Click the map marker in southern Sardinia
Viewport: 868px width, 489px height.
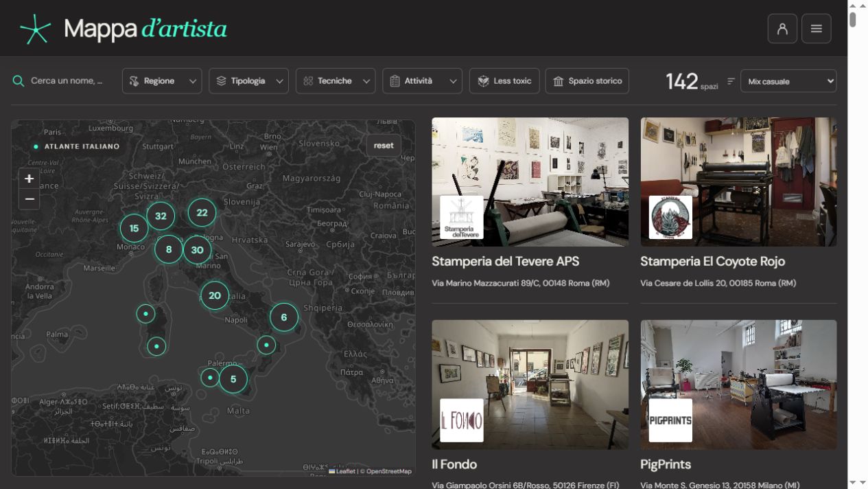coord(156,346)
